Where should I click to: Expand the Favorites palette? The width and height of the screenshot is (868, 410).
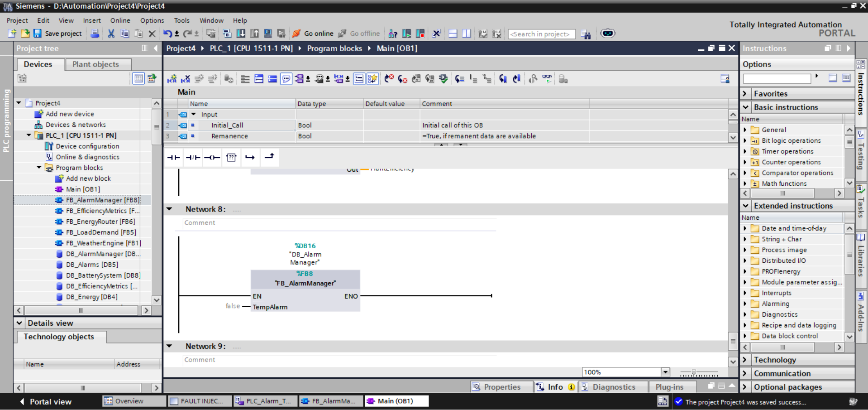click(745, 94)
